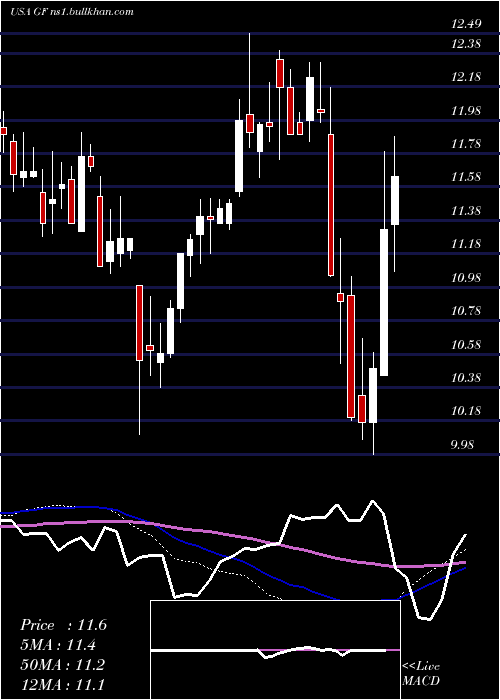Viewport: 500px width, 700px height.
Task: Click the 11.98 price axis label
Action: click(x=466, y=111)
